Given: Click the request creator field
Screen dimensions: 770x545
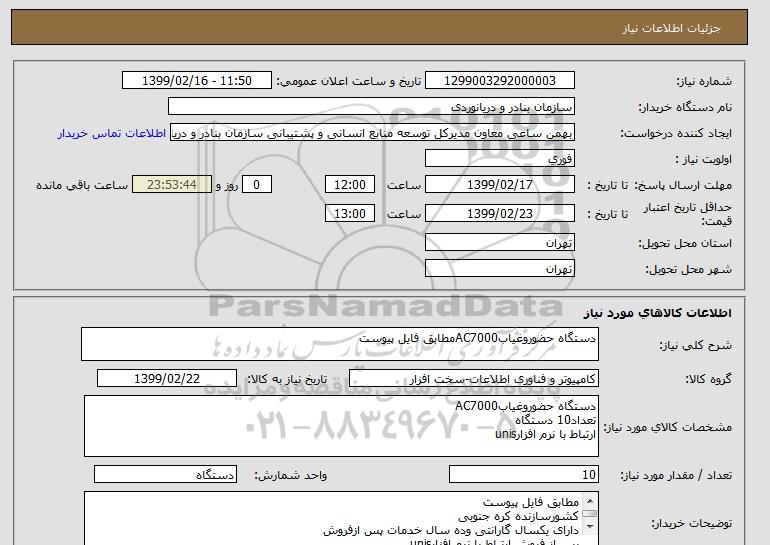Looking at the screenshot, I should pos(372,133).
